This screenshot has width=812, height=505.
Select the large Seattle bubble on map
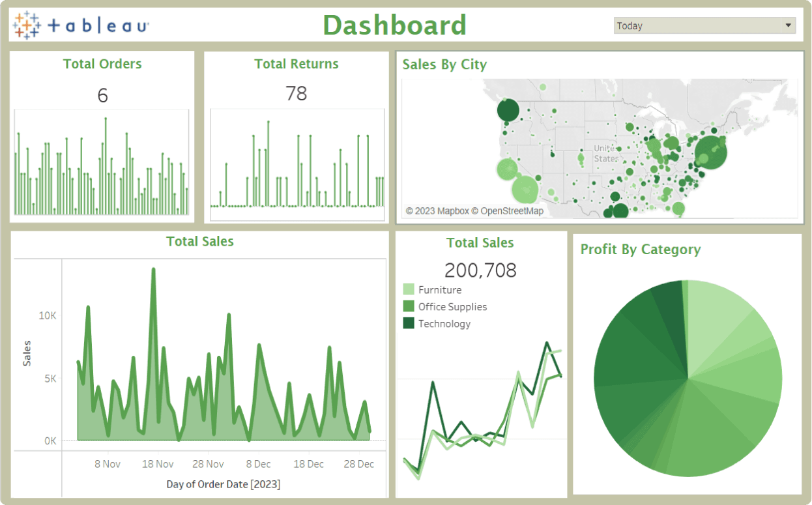(x=508, y=110)
